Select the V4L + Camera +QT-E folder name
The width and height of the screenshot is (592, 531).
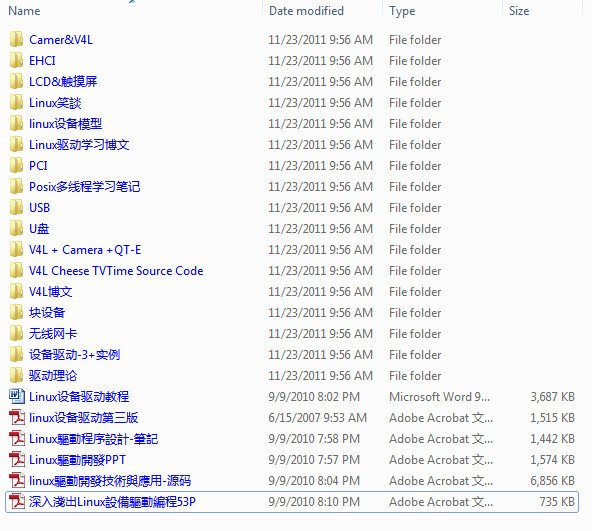point(85,250)
